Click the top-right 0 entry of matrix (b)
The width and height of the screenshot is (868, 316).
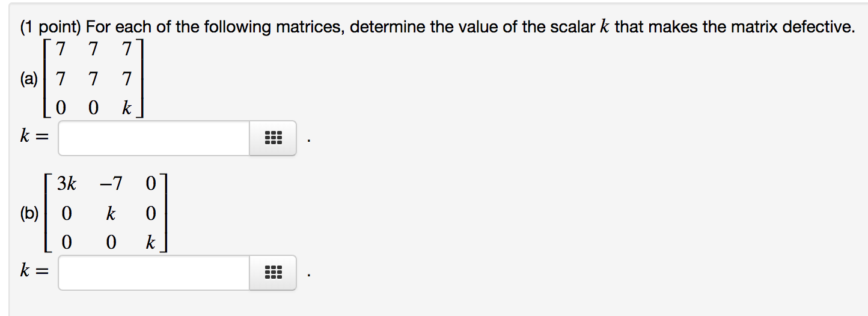click(150, 184)
